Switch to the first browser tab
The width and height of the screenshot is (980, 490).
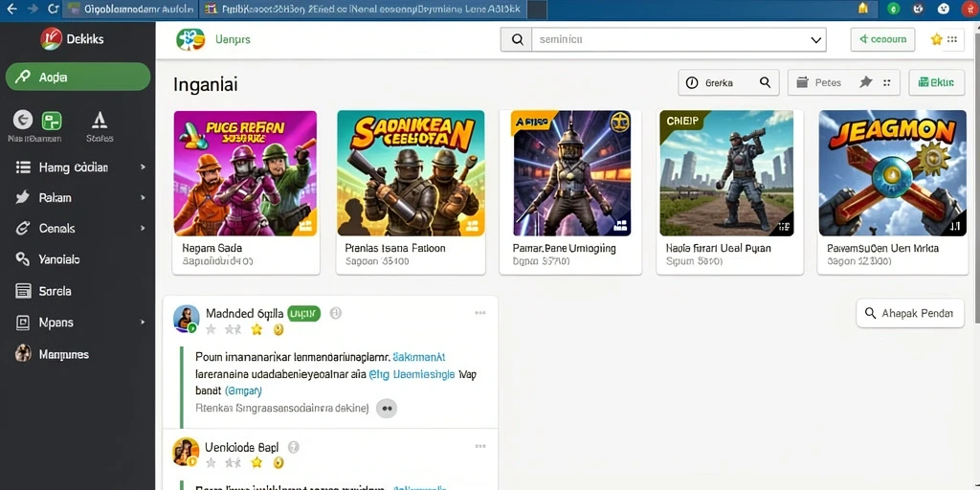tap(130, 9)
